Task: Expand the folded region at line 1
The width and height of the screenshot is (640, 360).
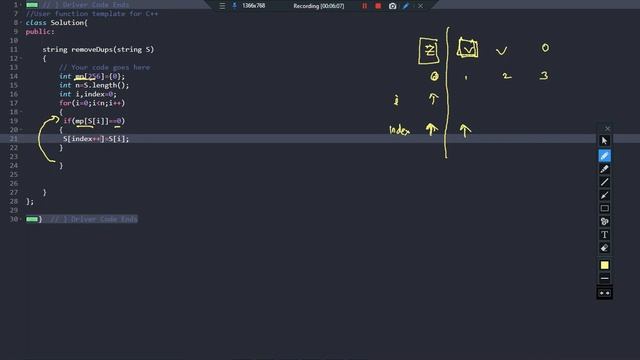Action: tap(21, 4)
